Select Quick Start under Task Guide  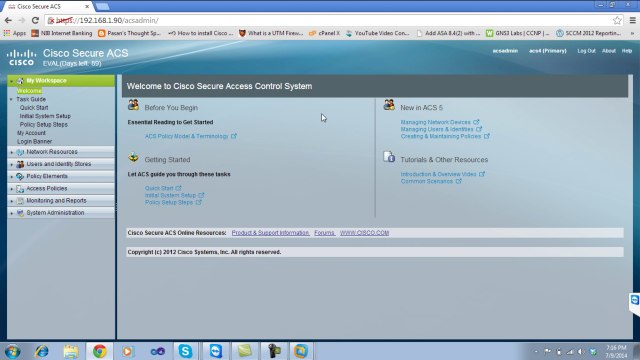point(34,108)
